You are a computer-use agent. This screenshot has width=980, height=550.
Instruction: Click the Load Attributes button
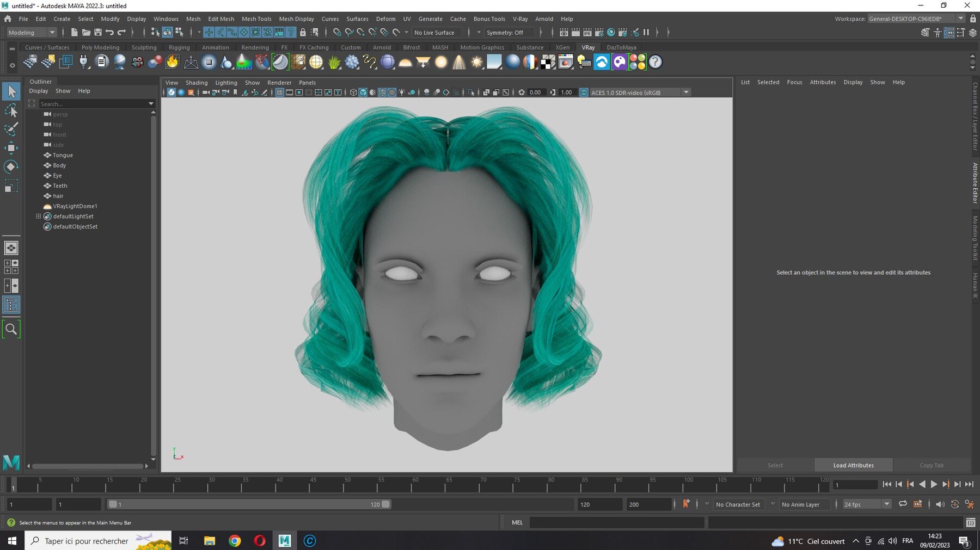pos(853,465)
